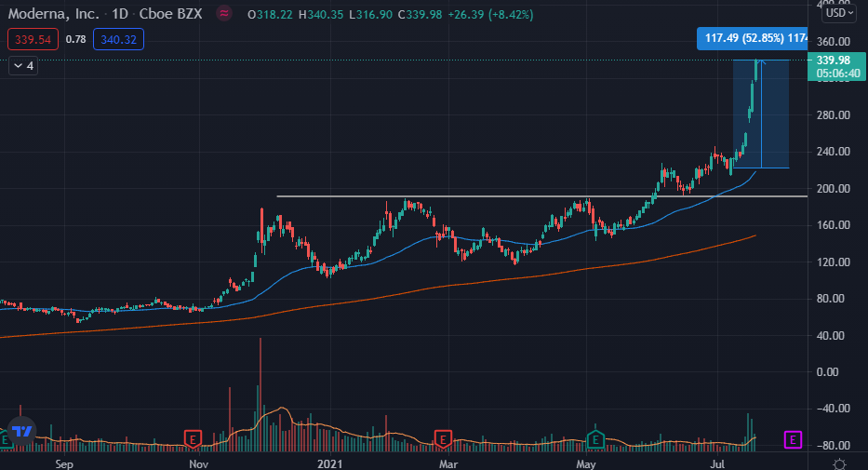The height and width of the screenshot is (470, 868).
Task: Click the Cboe BZX exchange label
Action: point(170,14)
